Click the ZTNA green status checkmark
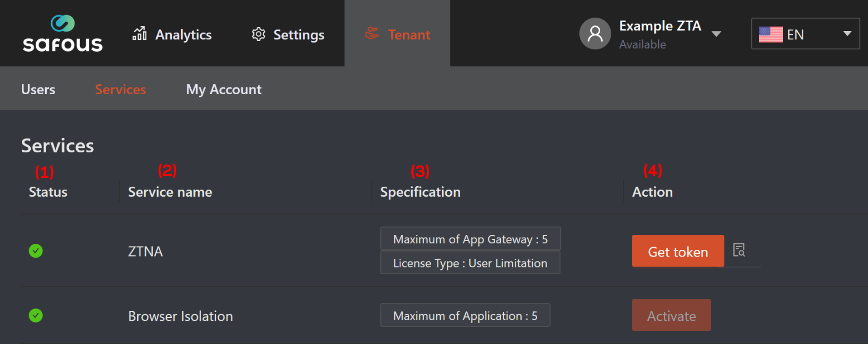The width and height of the screenshot is (868, 344). 36,251
